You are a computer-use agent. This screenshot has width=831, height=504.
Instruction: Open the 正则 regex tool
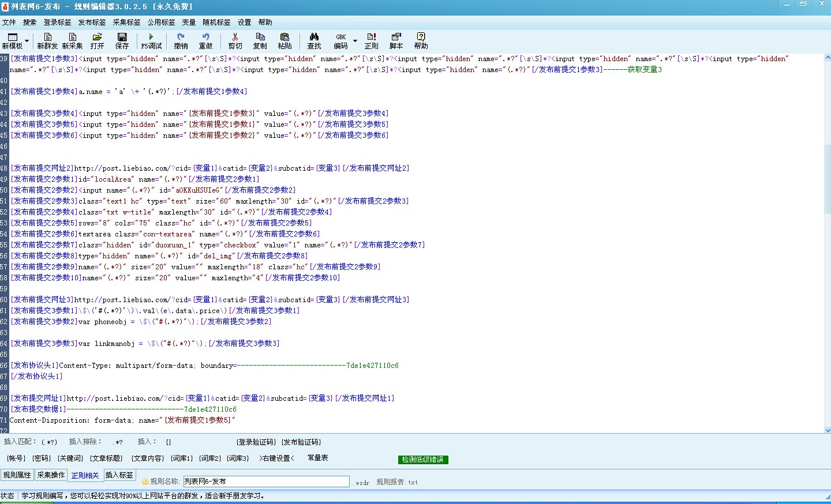[x=371, y=40]
